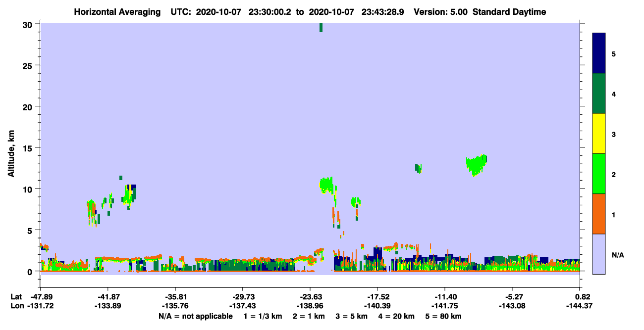Click latitude value '-35.81'
Image resolution: width=644 pixels, height=330 pixels.
tap(175, 297)
